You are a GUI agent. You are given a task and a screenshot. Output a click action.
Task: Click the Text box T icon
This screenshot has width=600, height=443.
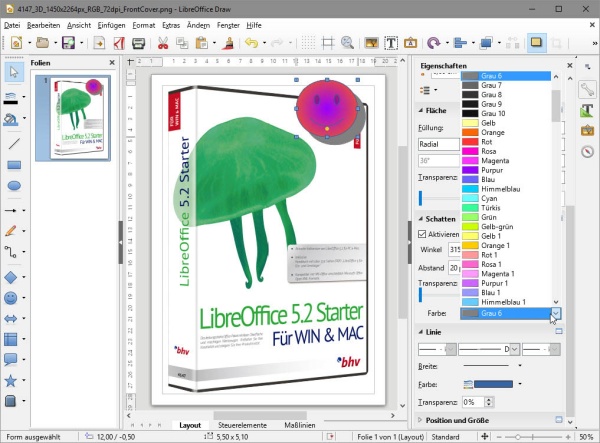pyautogui.click(x=391, y=43)
